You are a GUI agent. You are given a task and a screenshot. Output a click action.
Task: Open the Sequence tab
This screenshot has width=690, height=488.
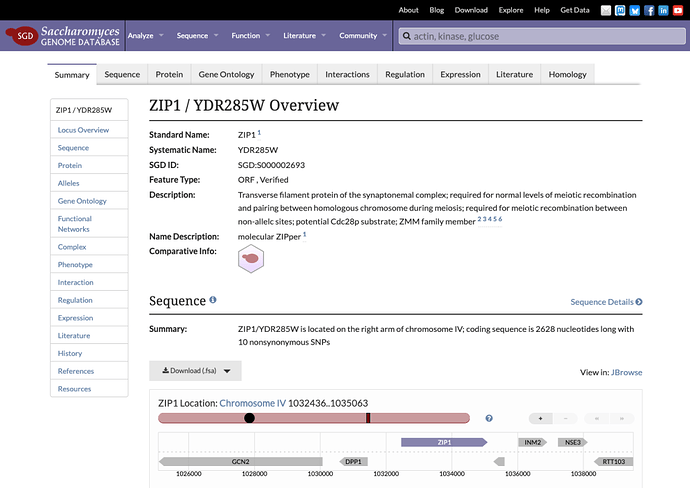pyautogui.click(x=122, y=74)
